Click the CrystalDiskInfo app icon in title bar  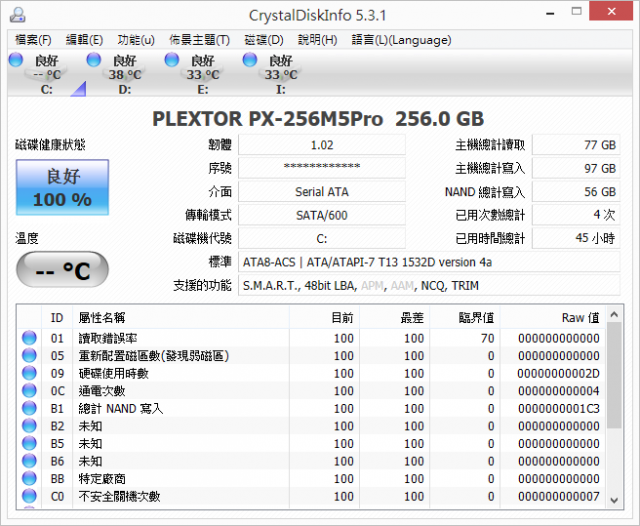pos(18,15)
